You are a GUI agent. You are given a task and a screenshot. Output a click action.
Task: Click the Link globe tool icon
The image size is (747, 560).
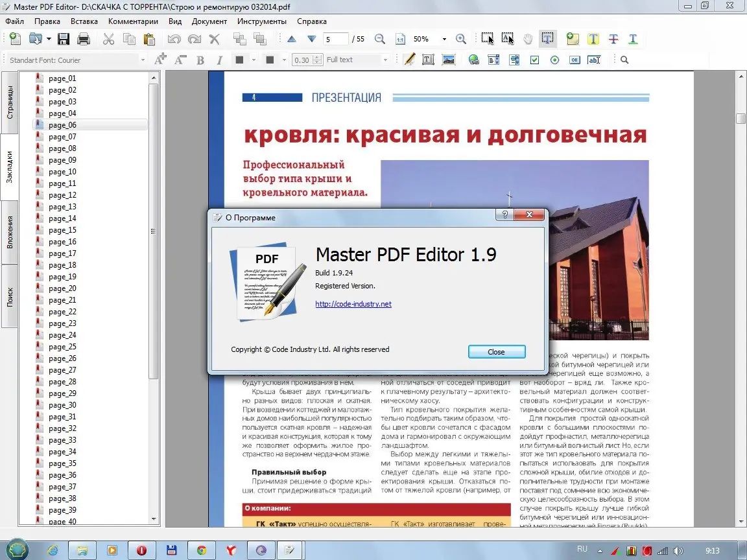[x=473, y=60]
